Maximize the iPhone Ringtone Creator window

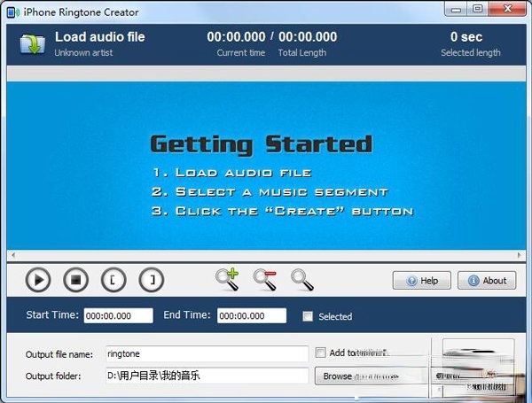pos(477,9)
